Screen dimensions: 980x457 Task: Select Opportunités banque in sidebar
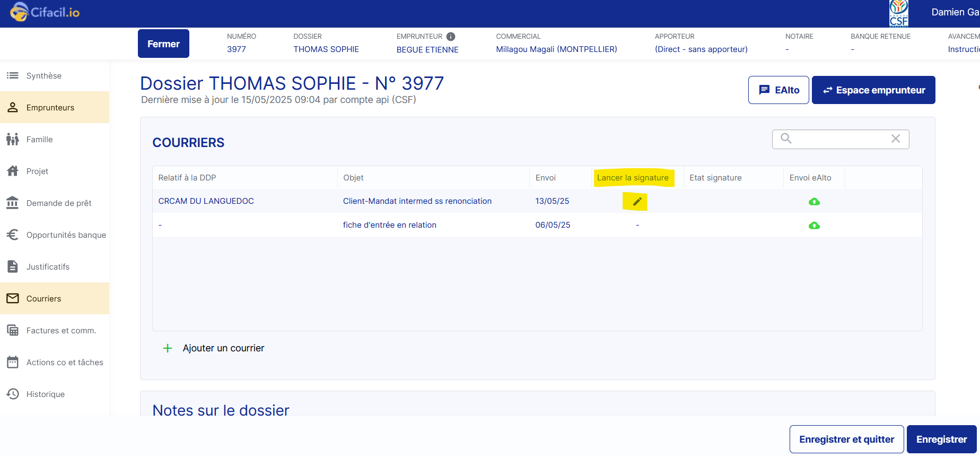[66, 235]
